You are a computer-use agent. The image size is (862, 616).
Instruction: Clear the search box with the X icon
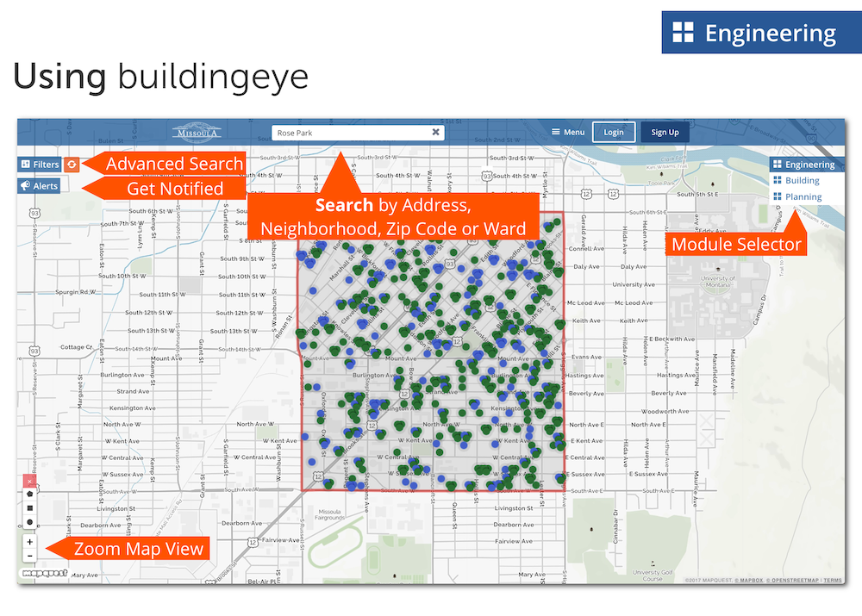(435, 133)
